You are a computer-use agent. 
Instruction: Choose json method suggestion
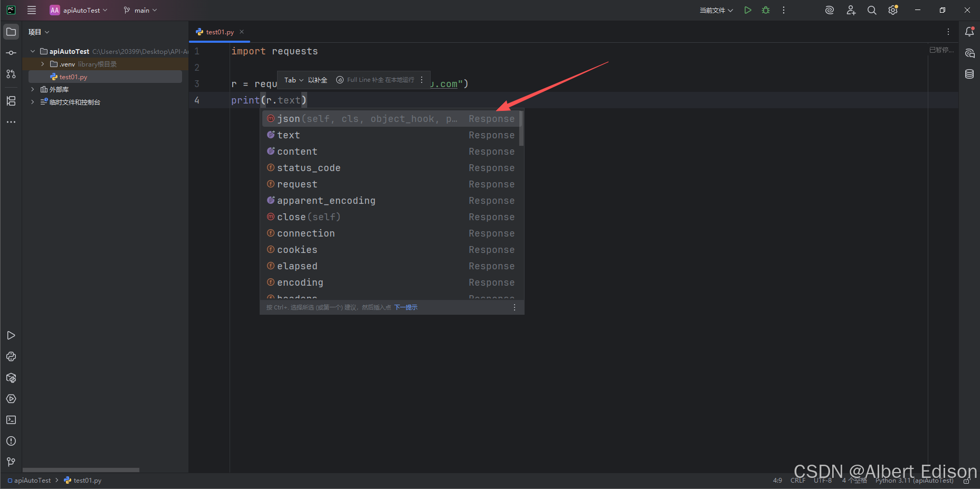(391, 119)
